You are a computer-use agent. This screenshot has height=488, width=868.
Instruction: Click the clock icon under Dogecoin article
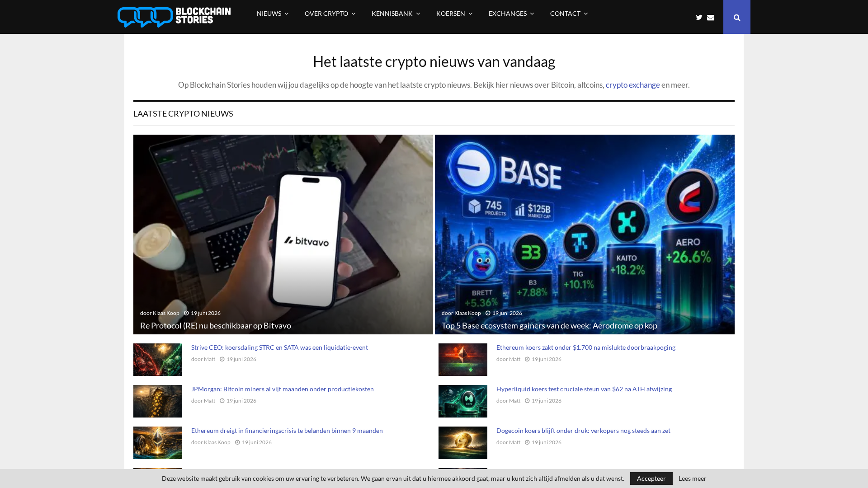pos(527,442)
